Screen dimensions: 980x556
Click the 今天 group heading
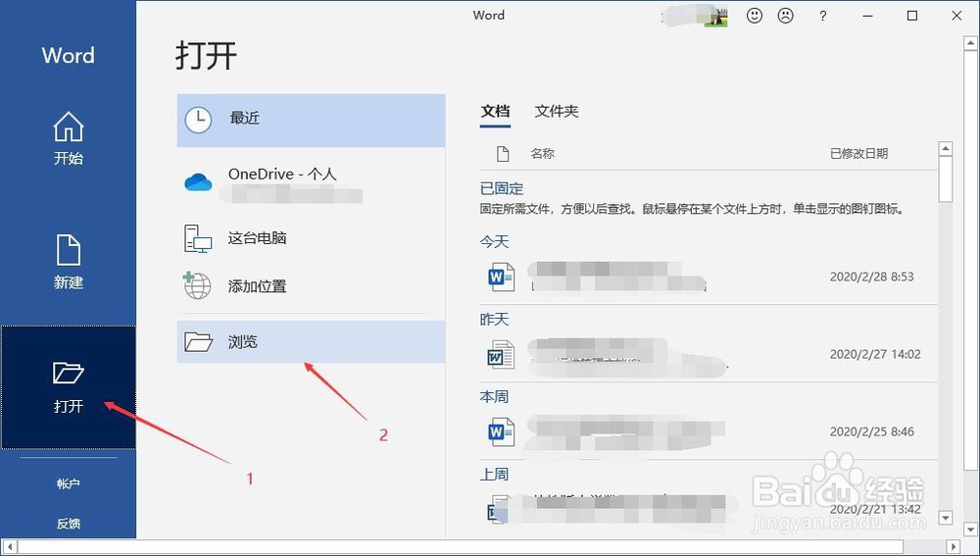tap(494, 241)
